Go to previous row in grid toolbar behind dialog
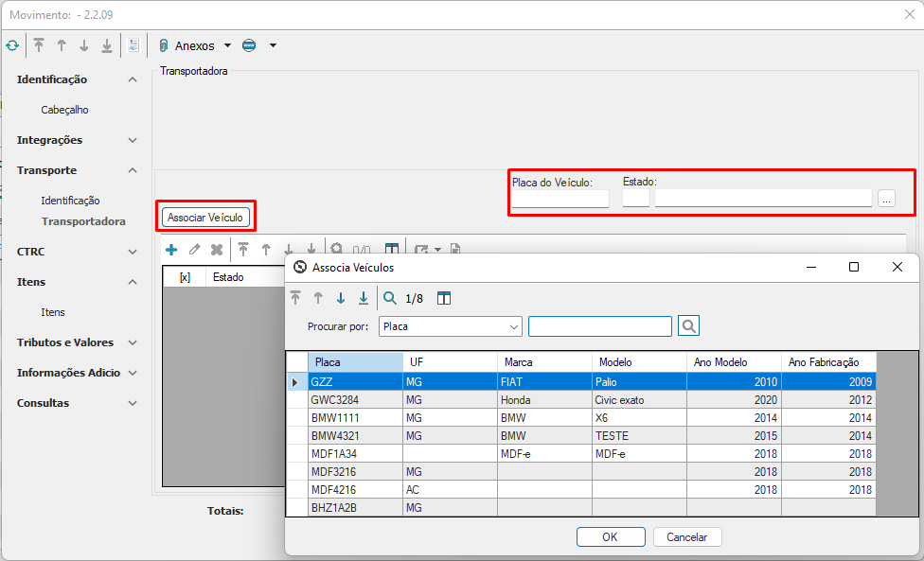 coord(266,250)
